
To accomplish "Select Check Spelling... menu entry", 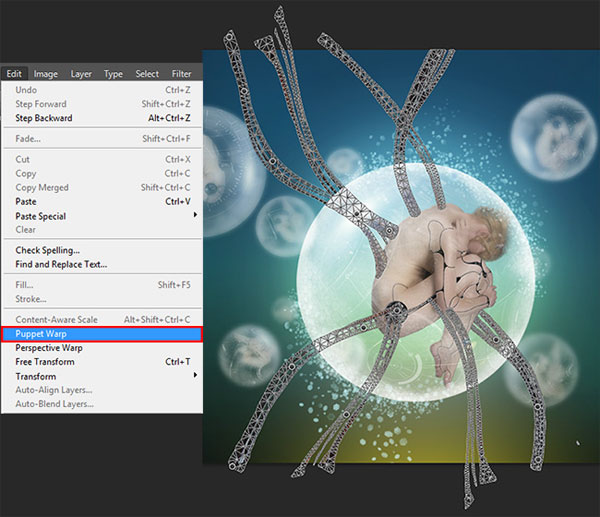I will click(x=102, y=250).
